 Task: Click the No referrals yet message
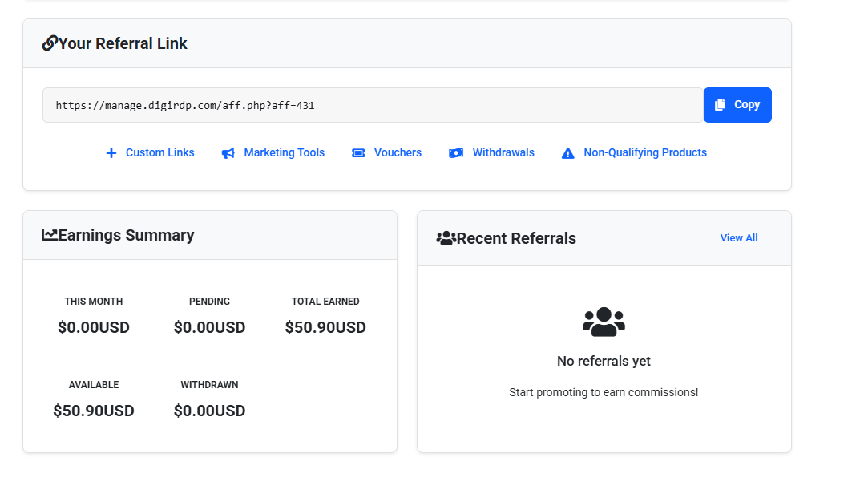point(604,361)
